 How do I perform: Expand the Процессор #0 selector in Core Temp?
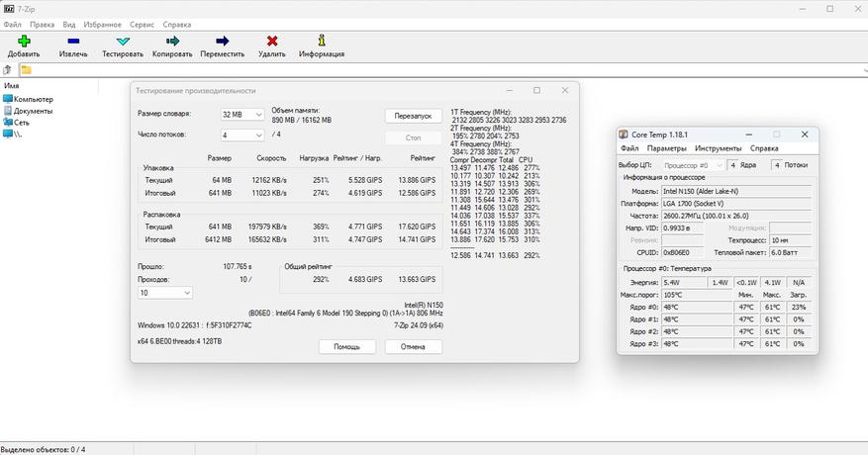click(x=694, y=165)
